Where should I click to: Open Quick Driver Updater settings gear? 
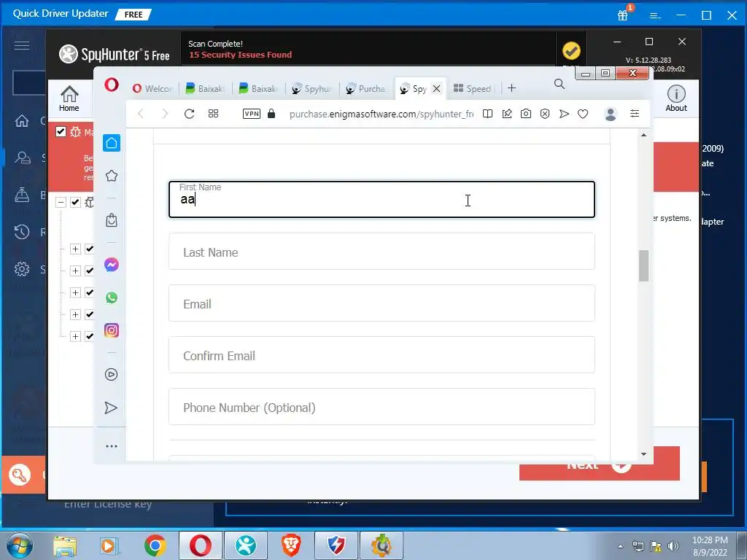[22, 269]
